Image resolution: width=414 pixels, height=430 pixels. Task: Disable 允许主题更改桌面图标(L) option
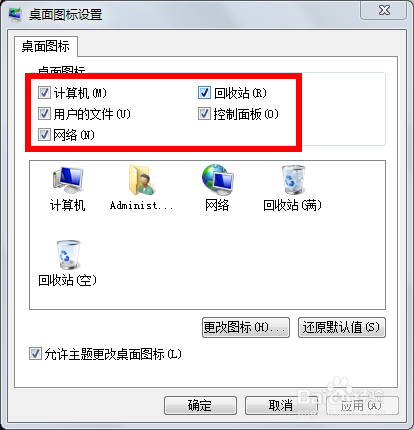(x=35, y=354)
